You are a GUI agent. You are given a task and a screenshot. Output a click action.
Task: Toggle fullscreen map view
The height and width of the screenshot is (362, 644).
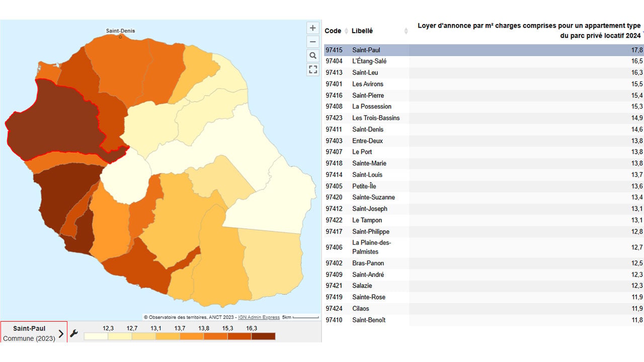tap(313, 69)
